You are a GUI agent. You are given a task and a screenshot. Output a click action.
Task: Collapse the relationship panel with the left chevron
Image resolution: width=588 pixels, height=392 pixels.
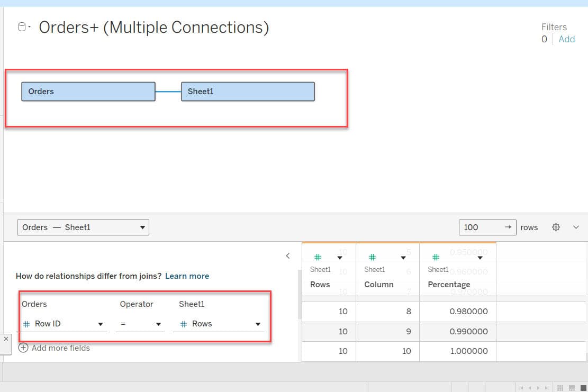pos(287,256)
